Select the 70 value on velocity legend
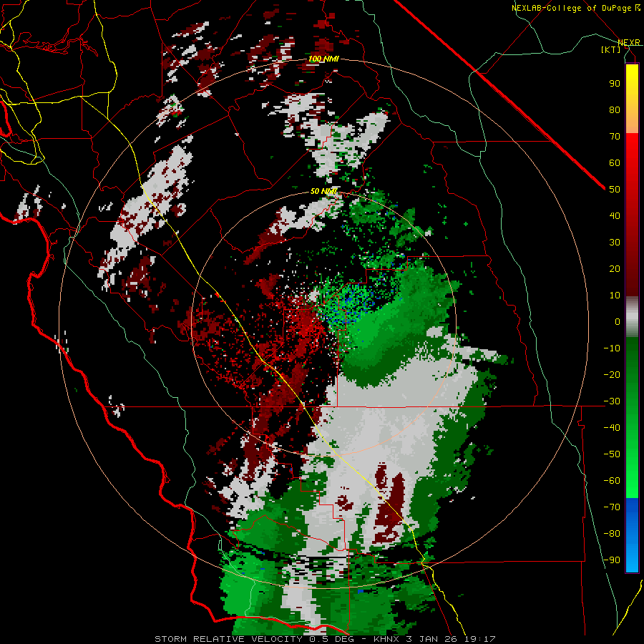Screen dimensions: 644x644 [x=615, y=137]
